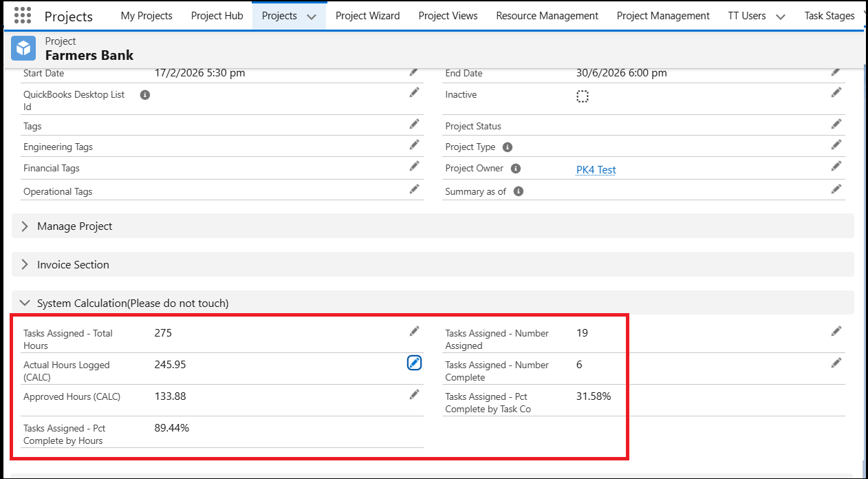The height and width of the screenshot is (479, 868).
Task: Open the App Launcher grid icon
Action: point(23,15)
